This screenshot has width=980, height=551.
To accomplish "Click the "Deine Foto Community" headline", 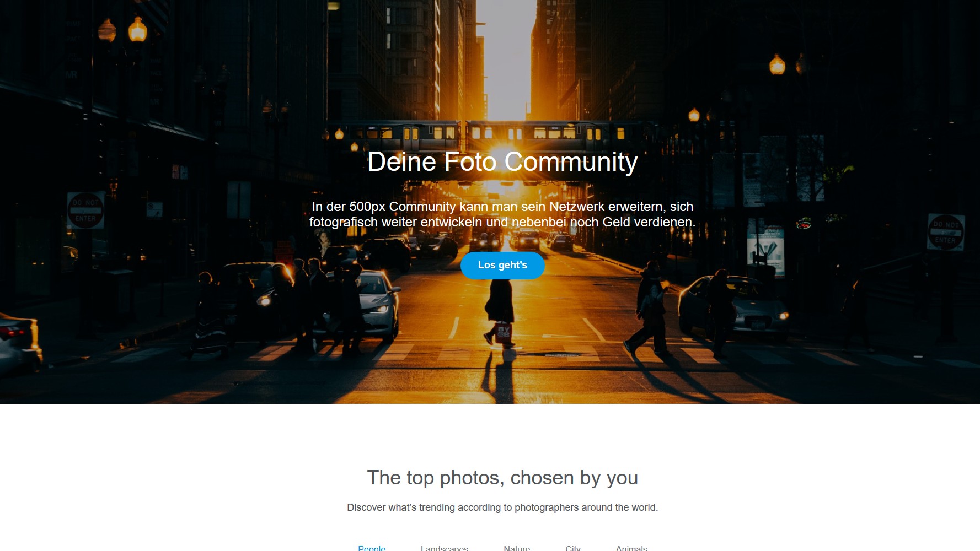I will pyautogui.click(x=502, y=162).
